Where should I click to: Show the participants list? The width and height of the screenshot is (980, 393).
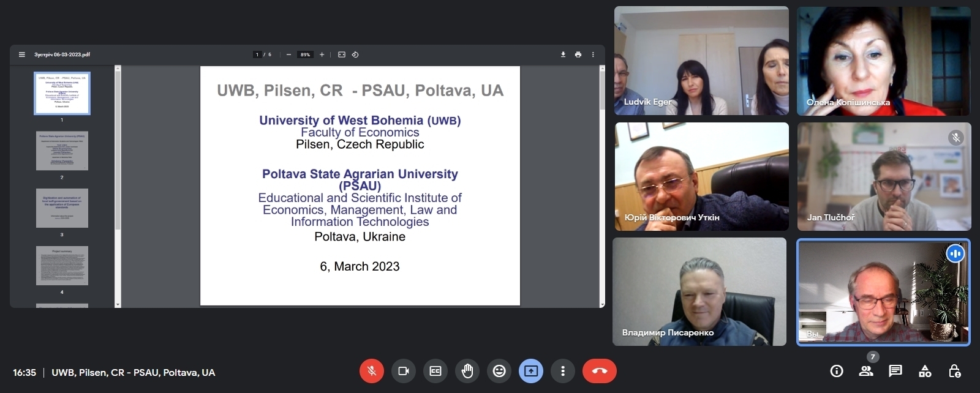[x=866, y=371]
